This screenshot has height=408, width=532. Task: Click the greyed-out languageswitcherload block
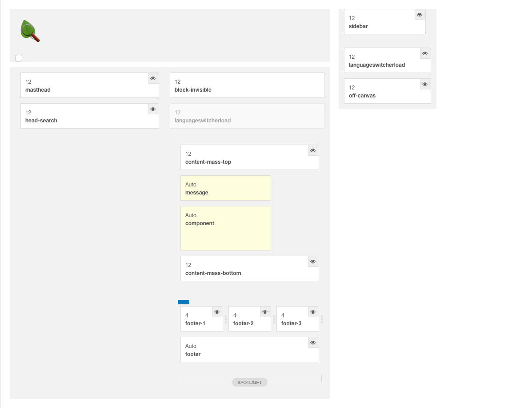point(247,116)
